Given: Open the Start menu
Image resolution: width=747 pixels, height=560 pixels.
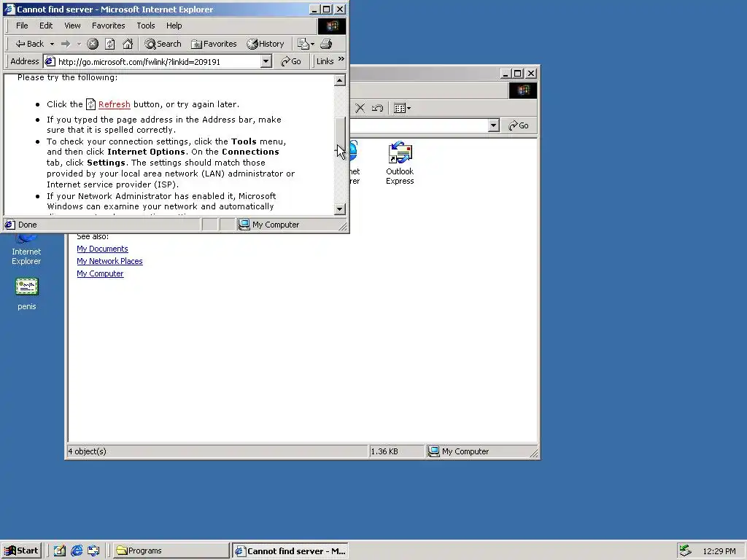Looking at the screenshot, I should [x=21, y=551].
